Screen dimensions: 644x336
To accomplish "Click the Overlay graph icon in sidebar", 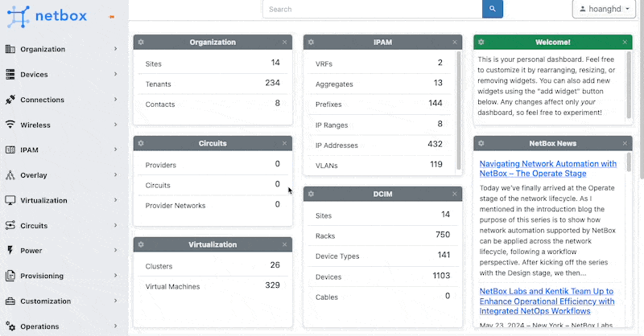I will pyautogui.click(x=10, y=175).
